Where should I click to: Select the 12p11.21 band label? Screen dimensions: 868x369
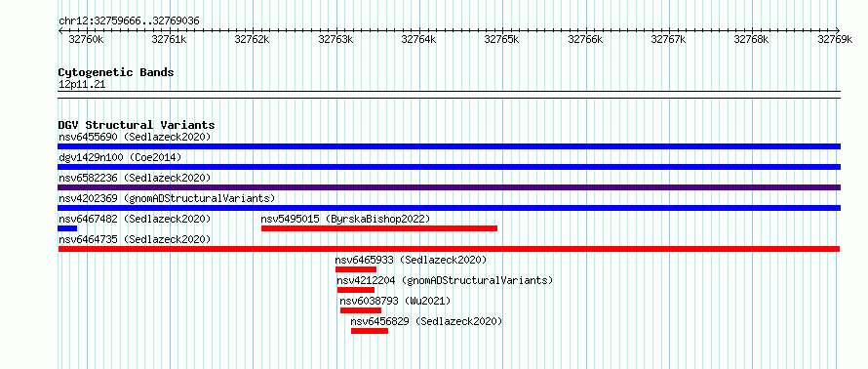click(82, 85)
